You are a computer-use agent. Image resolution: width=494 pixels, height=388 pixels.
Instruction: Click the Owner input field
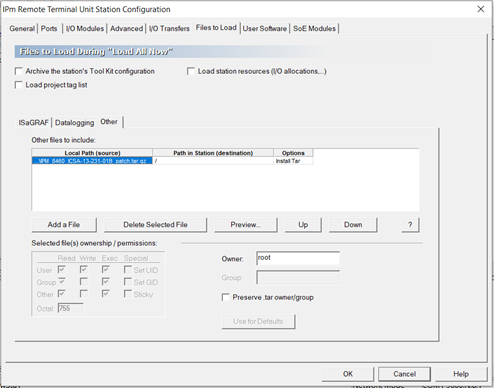click(298, 258)
